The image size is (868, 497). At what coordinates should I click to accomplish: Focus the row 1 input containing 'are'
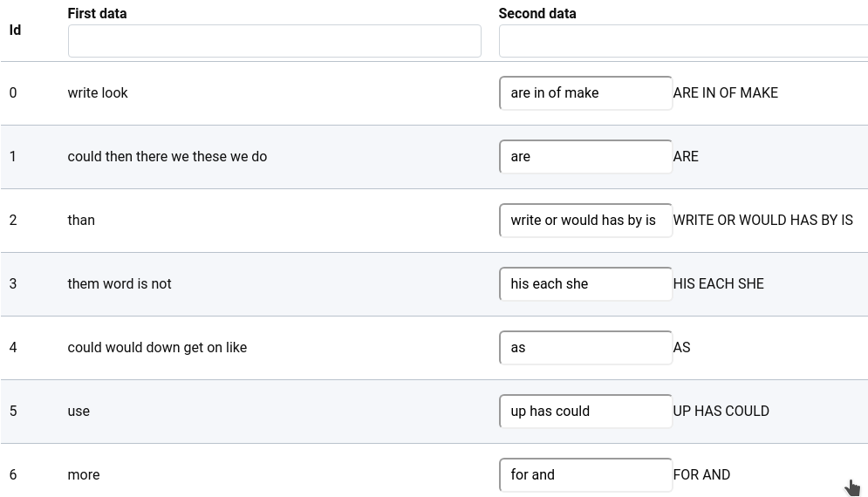(x=585, y=157)
